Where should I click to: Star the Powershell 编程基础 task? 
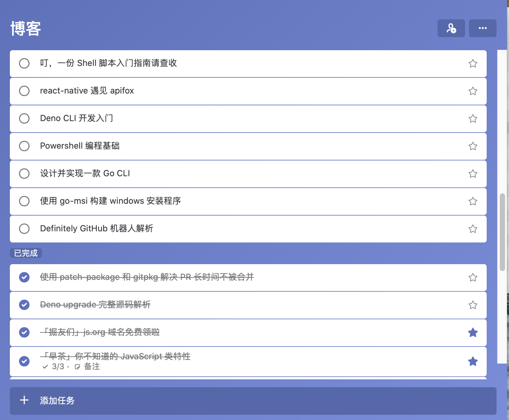(x=473, y=146)
